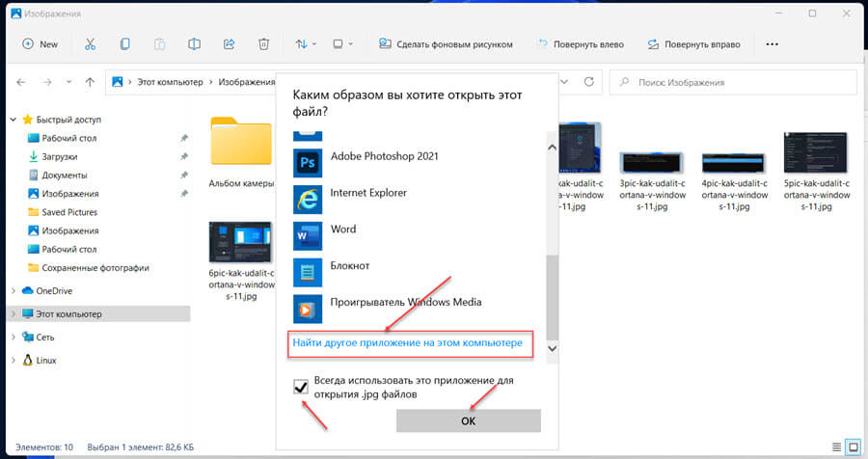Click the app list scrollbar thumb
This screenshot has height=459, width=868.
552,297
